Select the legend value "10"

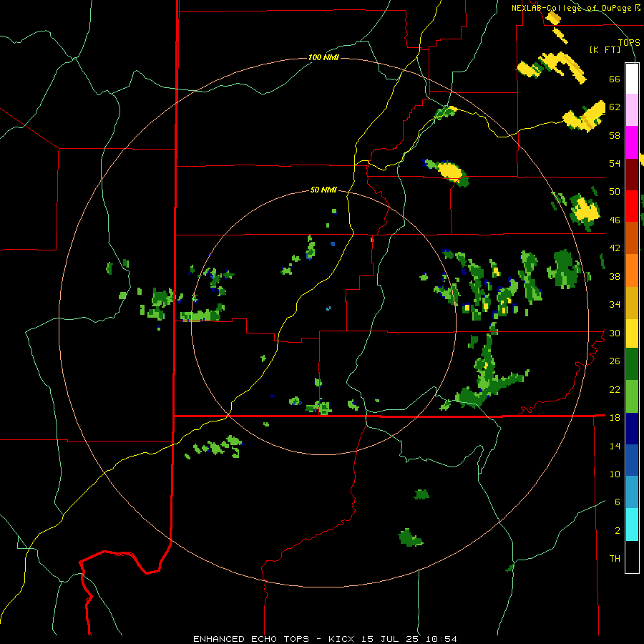pyautogui.click(x=615, y=474)
